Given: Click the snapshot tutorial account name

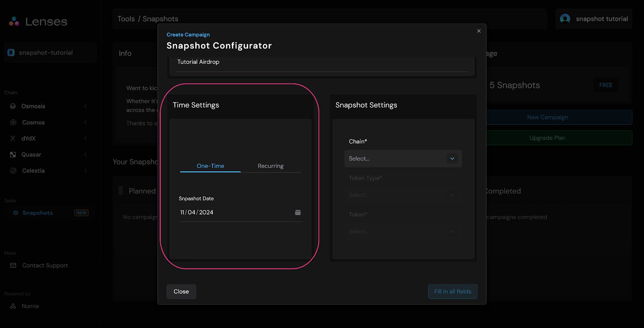Looking at the screenshot, I should tap(602, 19).
